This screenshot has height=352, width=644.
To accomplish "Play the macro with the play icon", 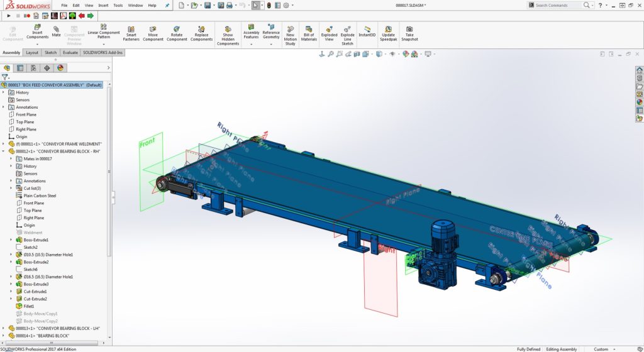I will click(9, 16).
